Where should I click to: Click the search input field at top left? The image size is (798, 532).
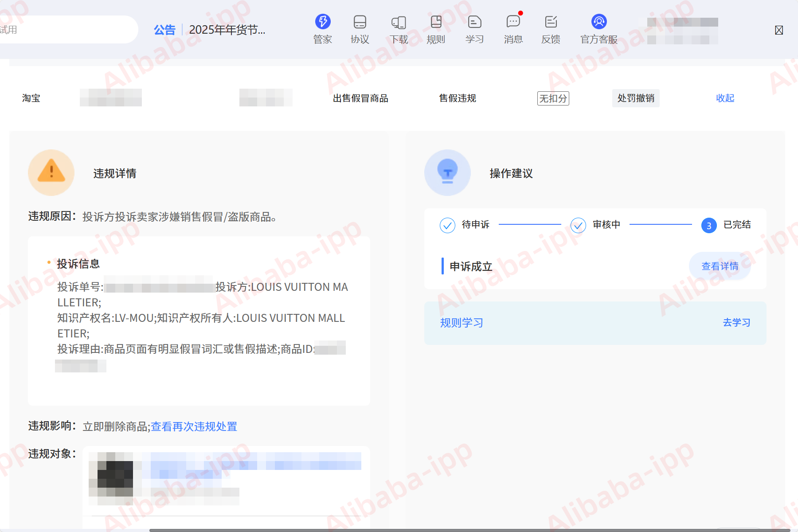(69, 30)
